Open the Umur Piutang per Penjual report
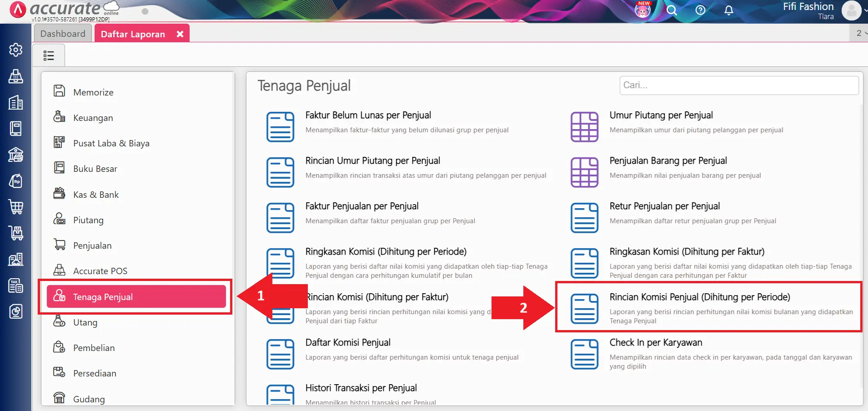The width and height of the screenshot is (868, 411). (x=661, y=115)
